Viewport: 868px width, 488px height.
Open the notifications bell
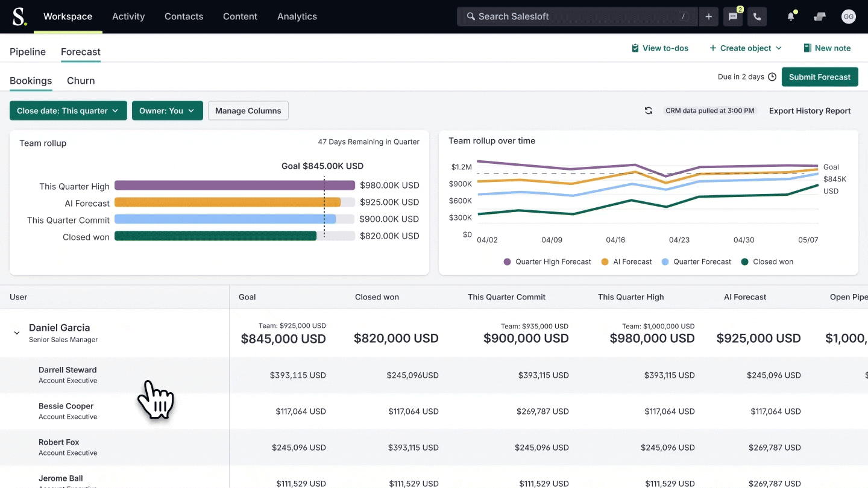(x=791, y=17)
